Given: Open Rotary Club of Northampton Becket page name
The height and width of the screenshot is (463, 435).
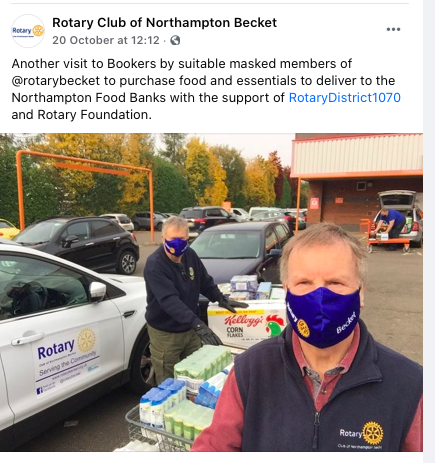Looking at the screenshot, I should (x=164, y=23).
